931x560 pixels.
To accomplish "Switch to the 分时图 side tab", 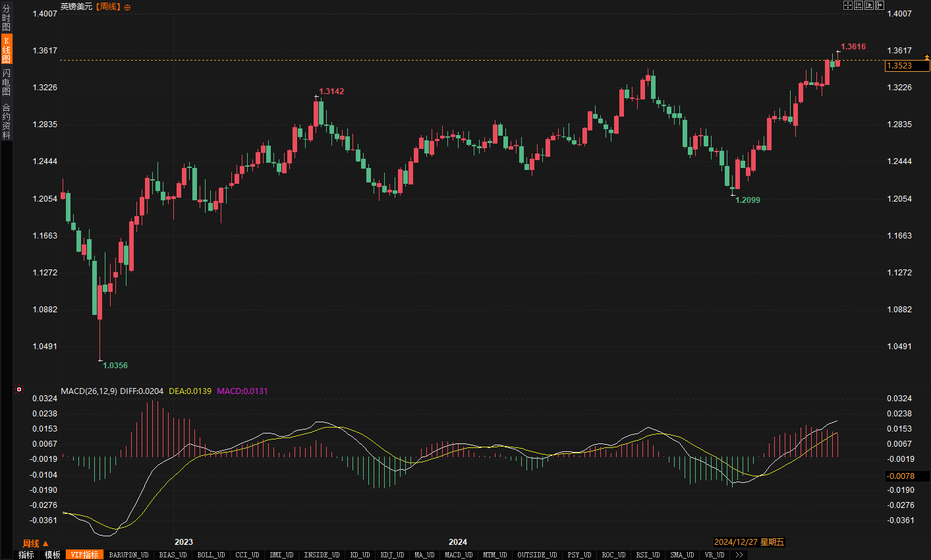I will tap(6, 18).
